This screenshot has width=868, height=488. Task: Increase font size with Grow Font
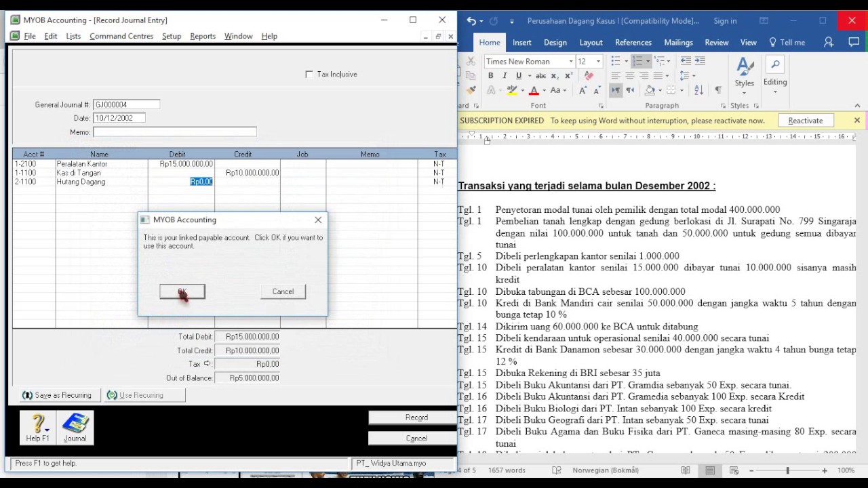tap(583, 90)
